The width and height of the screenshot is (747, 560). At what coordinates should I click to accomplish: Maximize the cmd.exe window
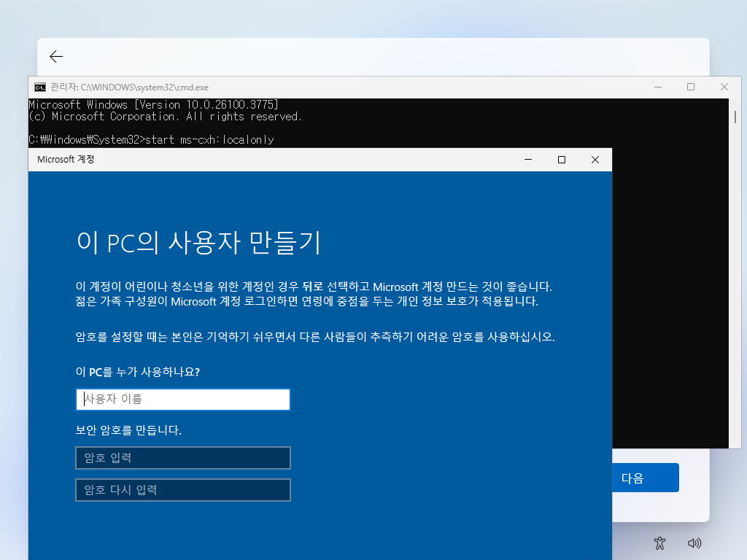click(691, 87)
